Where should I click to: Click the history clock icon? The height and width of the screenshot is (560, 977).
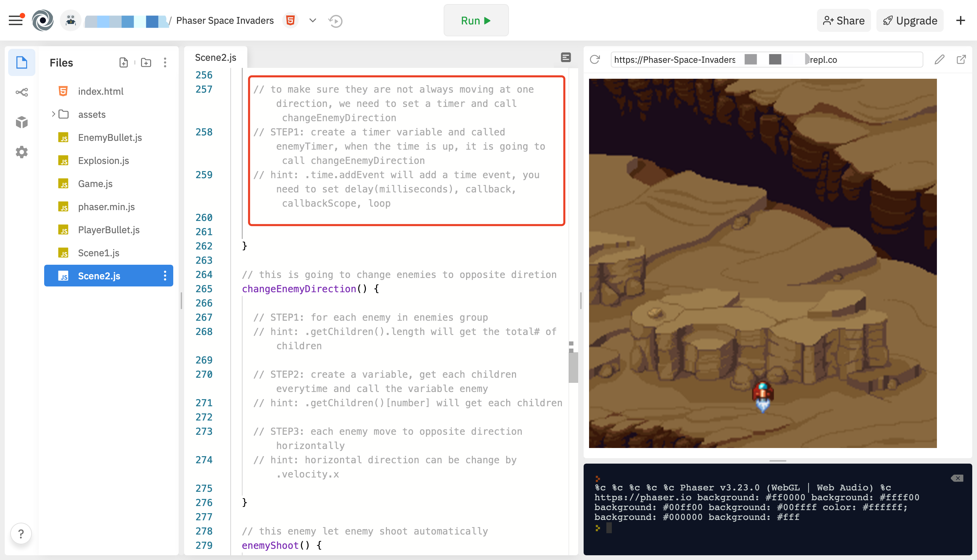335,21
